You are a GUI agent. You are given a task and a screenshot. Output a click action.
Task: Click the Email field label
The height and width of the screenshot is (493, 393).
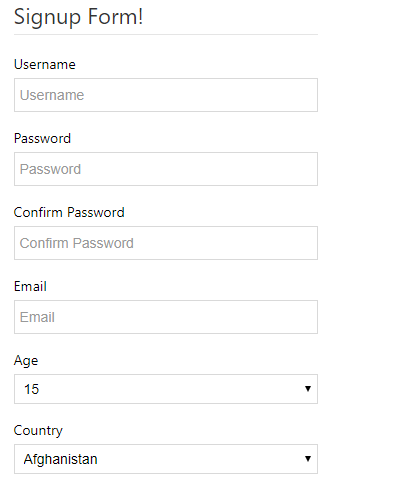coord(30,286)
